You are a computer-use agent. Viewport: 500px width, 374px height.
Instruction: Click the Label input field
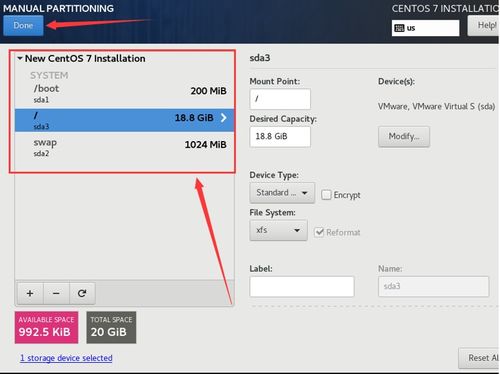click(302, 286)
